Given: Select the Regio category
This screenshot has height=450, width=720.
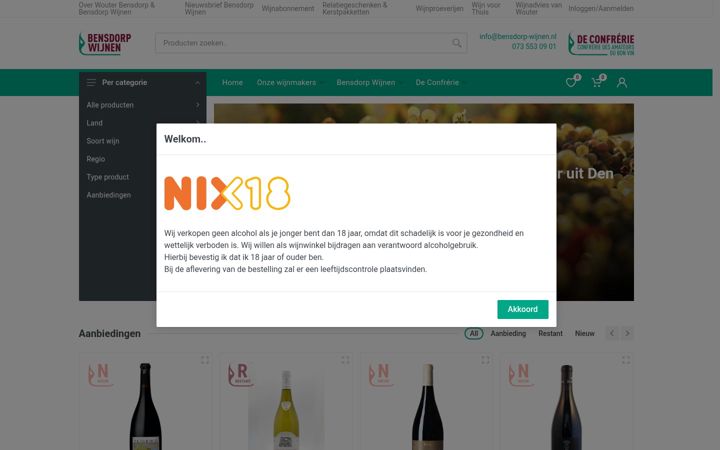Looking at the screenshot, I should coord(96,159).
